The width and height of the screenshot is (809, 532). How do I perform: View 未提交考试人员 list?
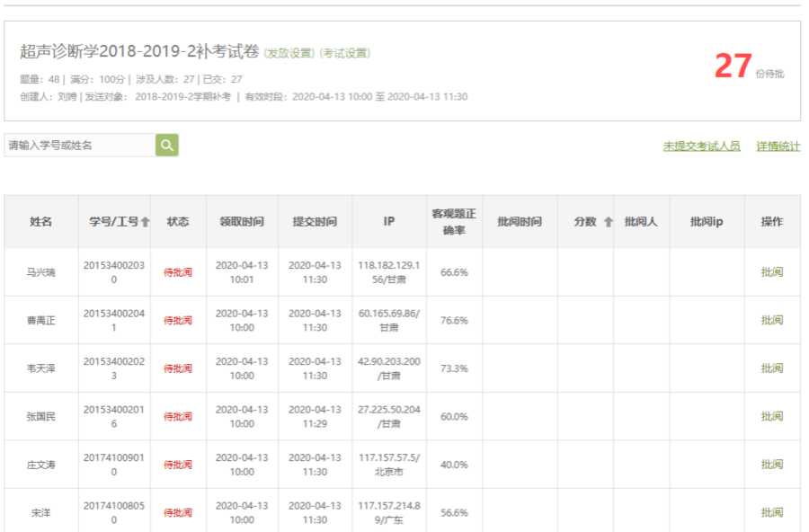pyautogui.click(x=701, y=146)
